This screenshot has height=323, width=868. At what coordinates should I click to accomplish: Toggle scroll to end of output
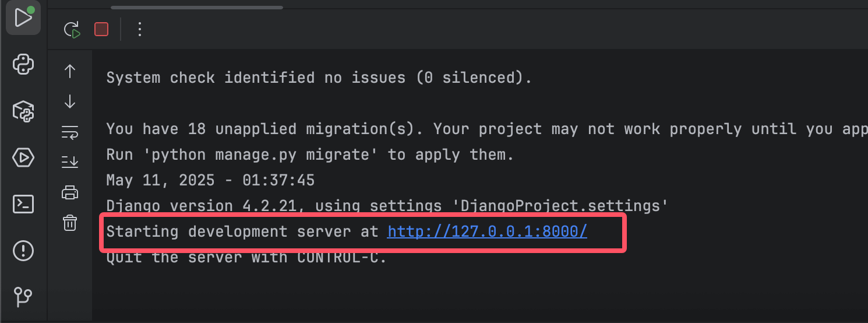70,162
